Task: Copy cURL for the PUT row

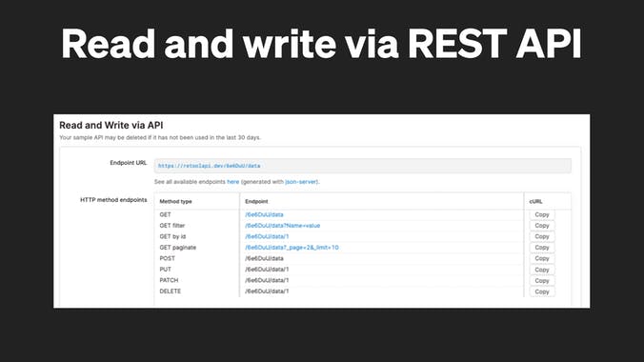Action: pos(542,270)
